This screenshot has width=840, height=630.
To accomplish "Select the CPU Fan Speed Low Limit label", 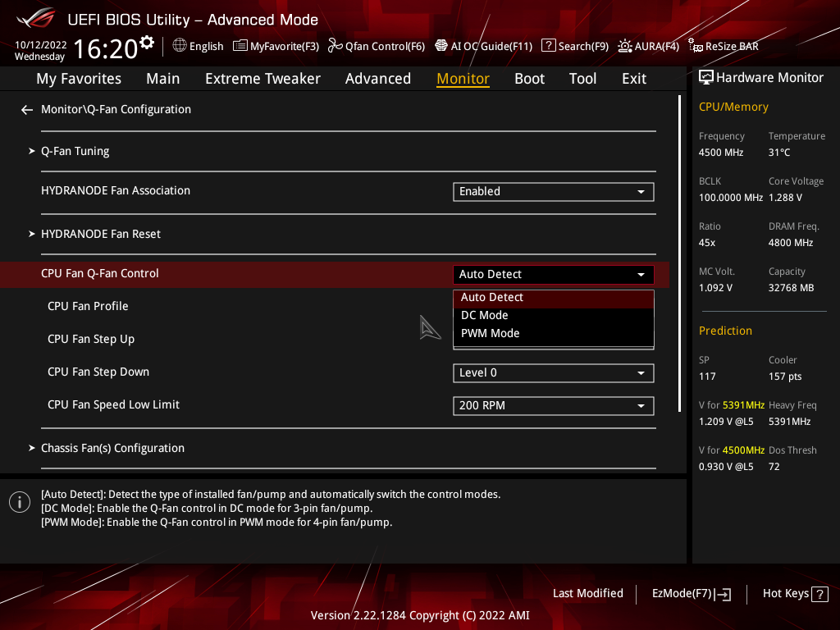I will [x=113, y=404].
